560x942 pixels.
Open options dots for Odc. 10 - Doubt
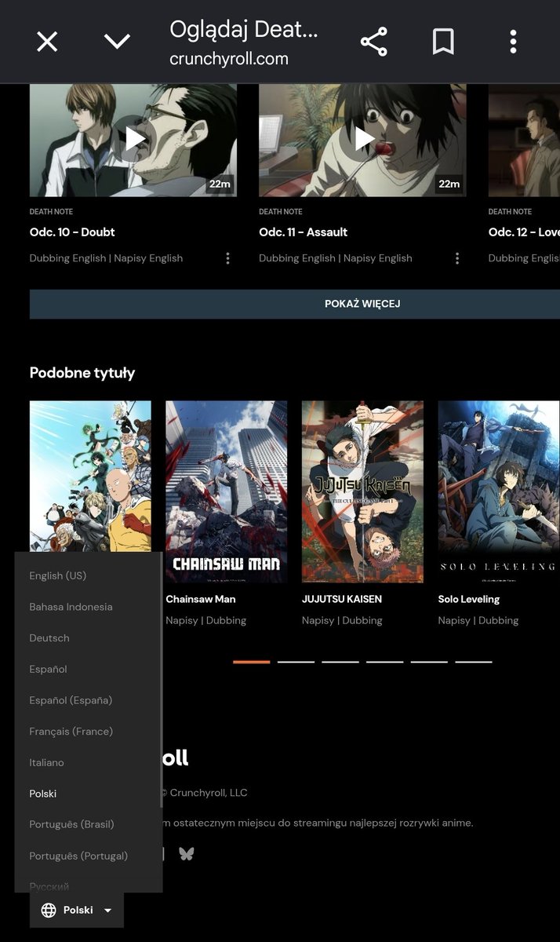(228, 258)
